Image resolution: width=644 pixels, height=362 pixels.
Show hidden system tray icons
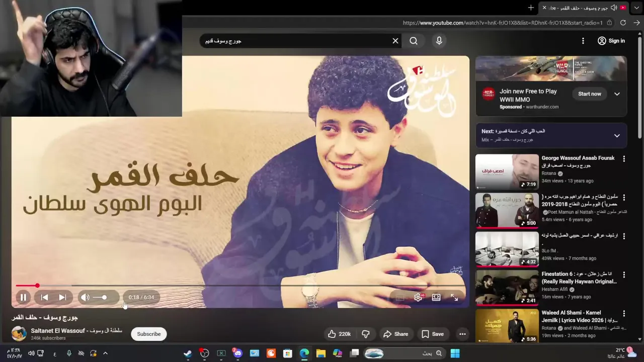(x=105, y=353)
